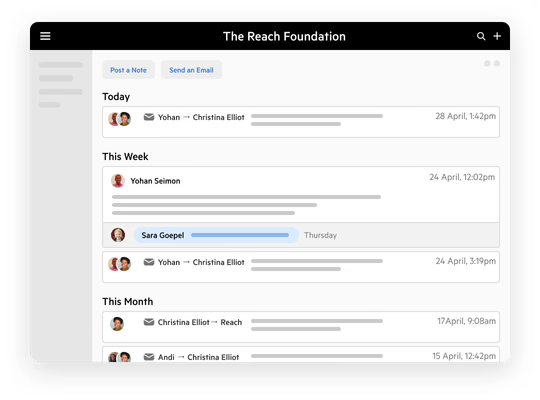Viewport: 540px width, 400px height.
Task: Click Christina Elliot avatar on 17 April email
Action: coord(117,324)
